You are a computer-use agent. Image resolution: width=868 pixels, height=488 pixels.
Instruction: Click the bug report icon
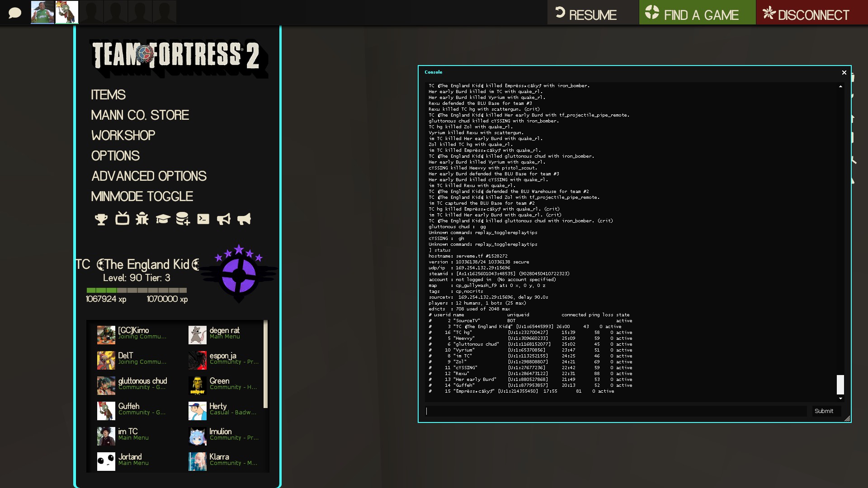tap(142, 219)
